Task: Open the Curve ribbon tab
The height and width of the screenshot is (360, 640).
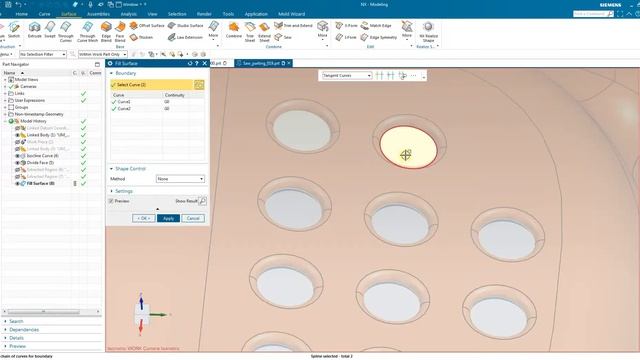Action: point(44,14)
